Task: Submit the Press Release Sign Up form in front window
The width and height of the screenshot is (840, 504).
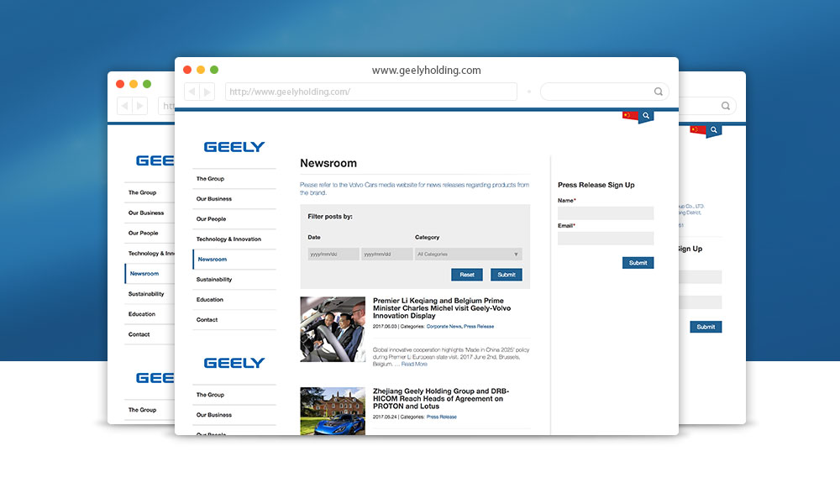Action: [638, 263]
